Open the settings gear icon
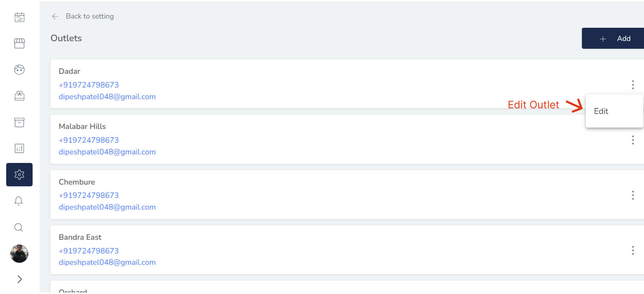Screen dimensions: 644x294 click(x=20, y=175)
